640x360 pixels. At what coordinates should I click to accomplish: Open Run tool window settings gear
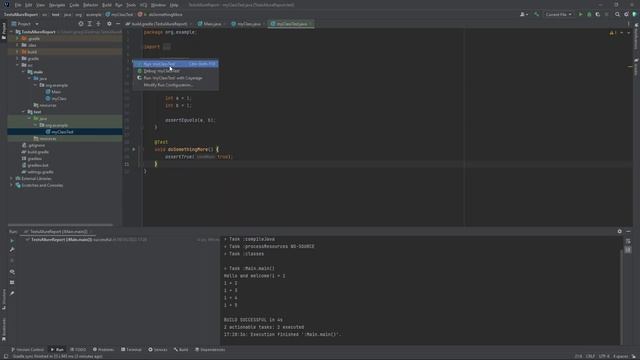(620, 231)
